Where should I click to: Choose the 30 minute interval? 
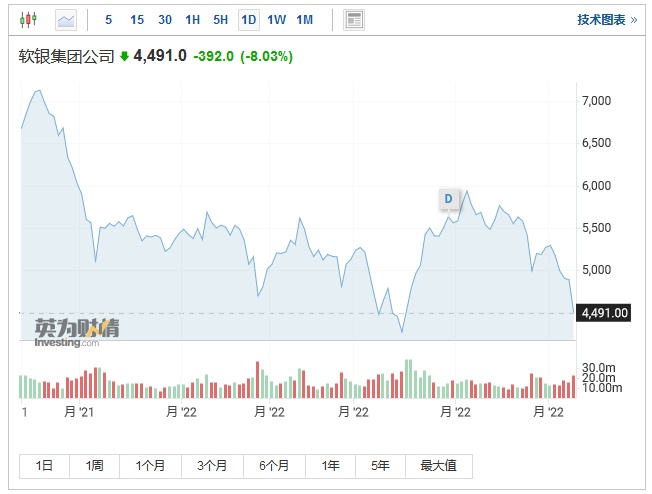pyautogui.click(x=165, y=20)
